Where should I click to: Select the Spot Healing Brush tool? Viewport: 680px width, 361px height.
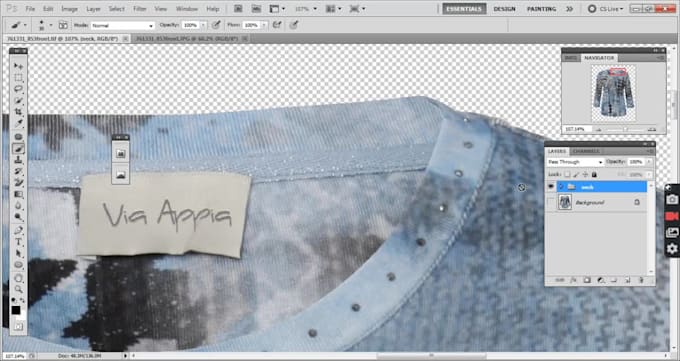tap(18, 137)
